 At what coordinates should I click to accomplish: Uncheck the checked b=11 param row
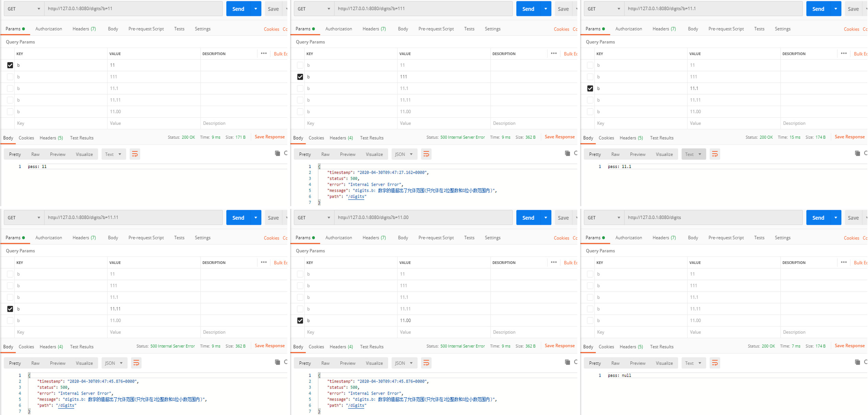(10, 65)
